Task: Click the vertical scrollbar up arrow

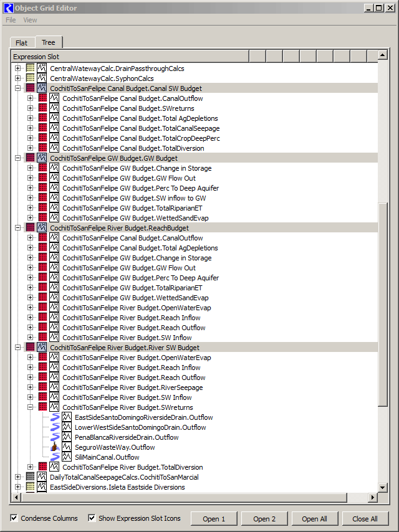Action: coord(382,55)
